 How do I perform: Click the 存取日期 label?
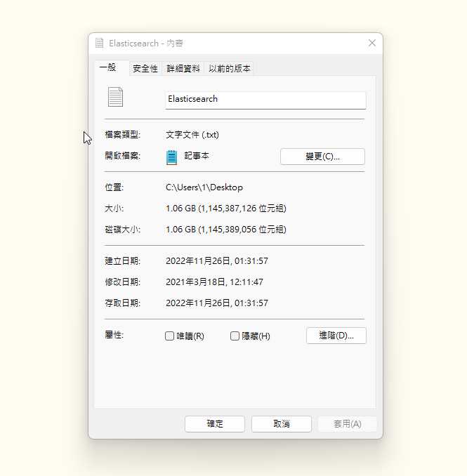click(x=123, y=303)
